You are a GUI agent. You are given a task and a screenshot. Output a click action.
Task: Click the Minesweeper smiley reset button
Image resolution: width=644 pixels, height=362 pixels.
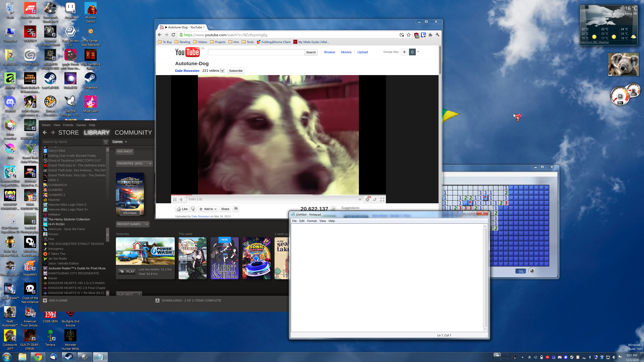(x=532, y=271)
